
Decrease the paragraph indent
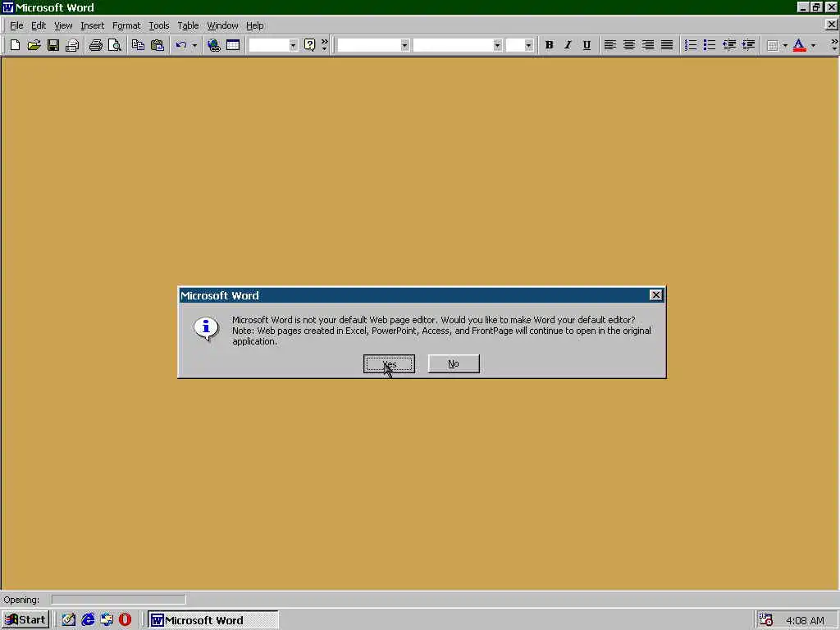click(729, 45)
